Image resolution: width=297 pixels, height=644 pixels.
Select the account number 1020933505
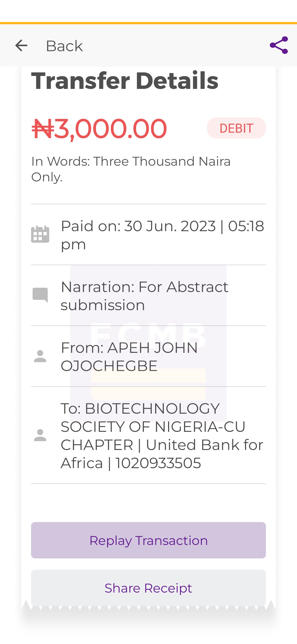[158, 463]
